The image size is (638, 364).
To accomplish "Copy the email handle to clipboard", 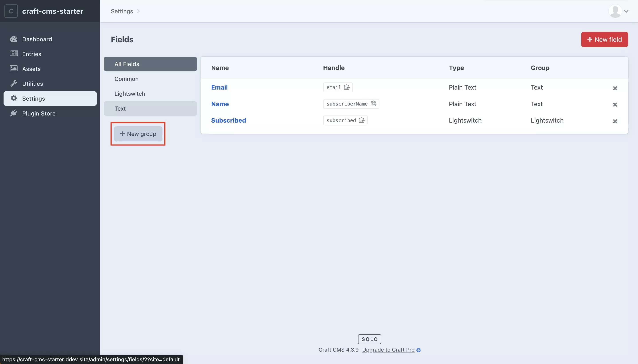I will point(347,87).
